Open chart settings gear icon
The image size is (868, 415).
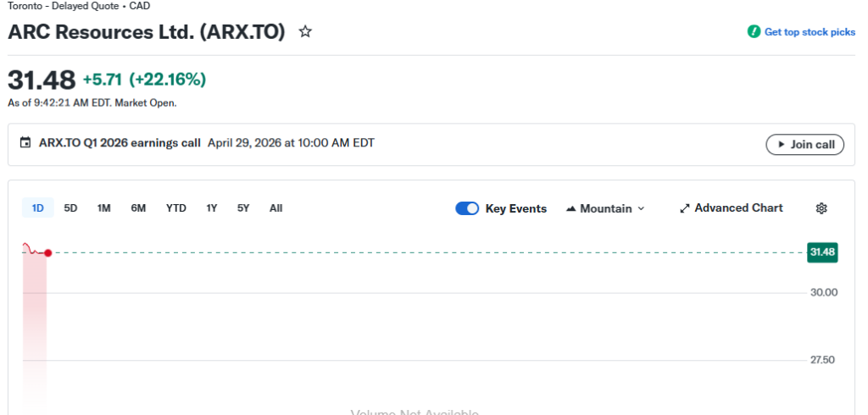click(x=821, y=208)
